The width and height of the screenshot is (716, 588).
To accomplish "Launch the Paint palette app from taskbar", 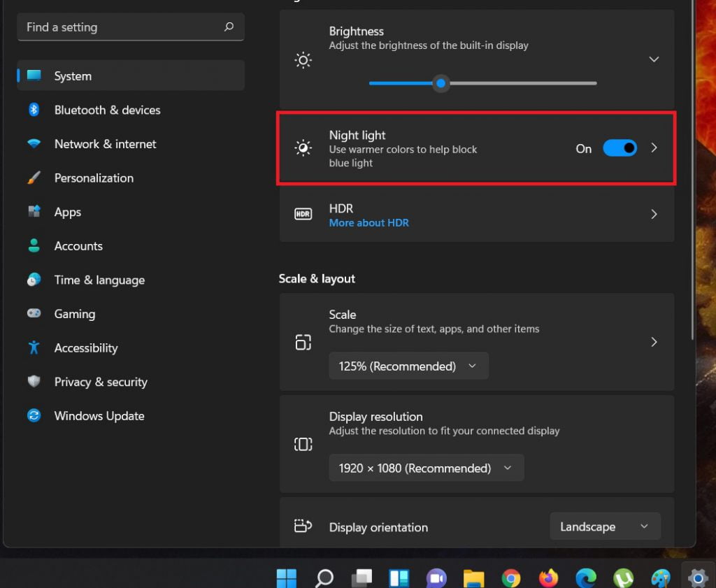I will [661, 578].
